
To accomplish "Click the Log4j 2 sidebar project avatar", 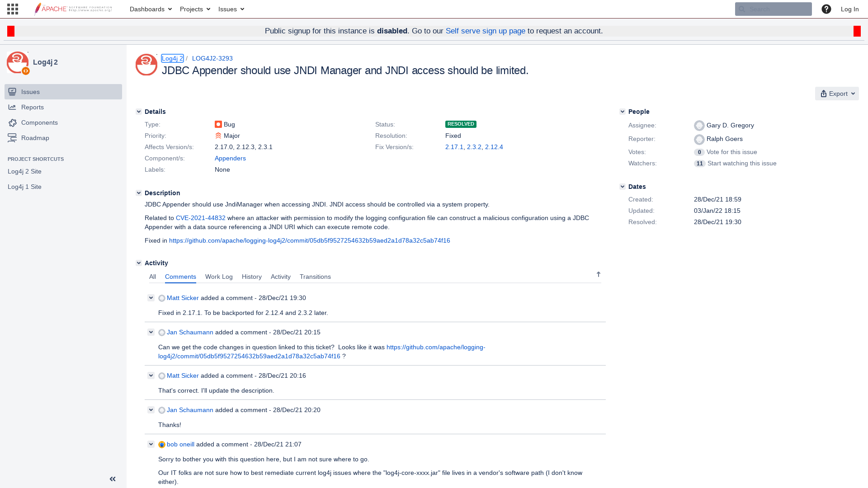I will tap(18, 62).
